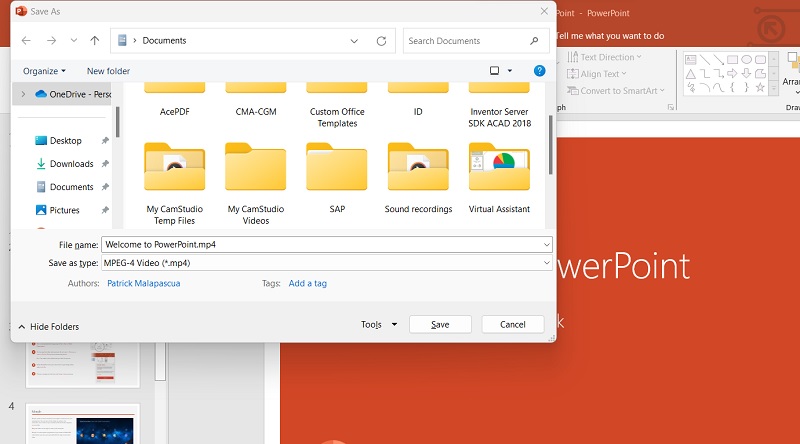Screen dimensions: 800x444
Task: Pick the Isosceles Triangle shape
Action: [x=690, y=73]
